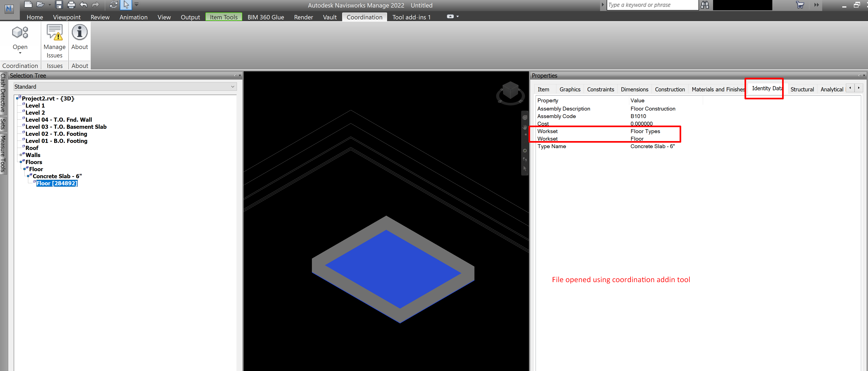
Task: Click the Undo arrow icon
Action: (x=83, y=5)
